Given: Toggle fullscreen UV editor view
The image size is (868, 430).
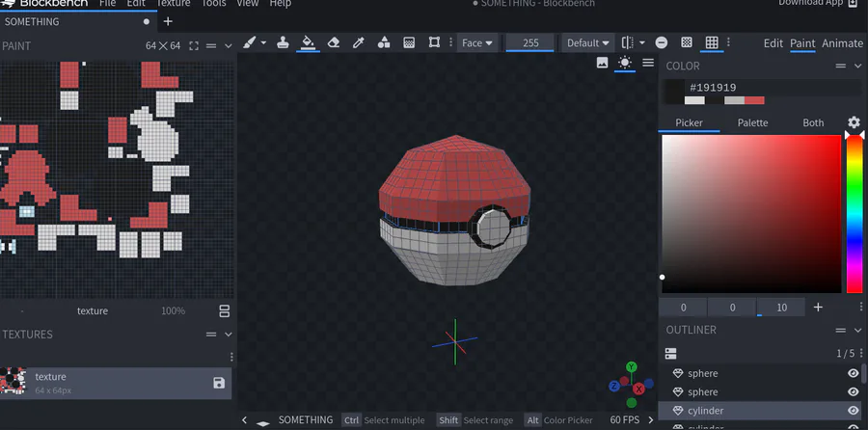Looking at the screenshot, I should click(194, 46).
